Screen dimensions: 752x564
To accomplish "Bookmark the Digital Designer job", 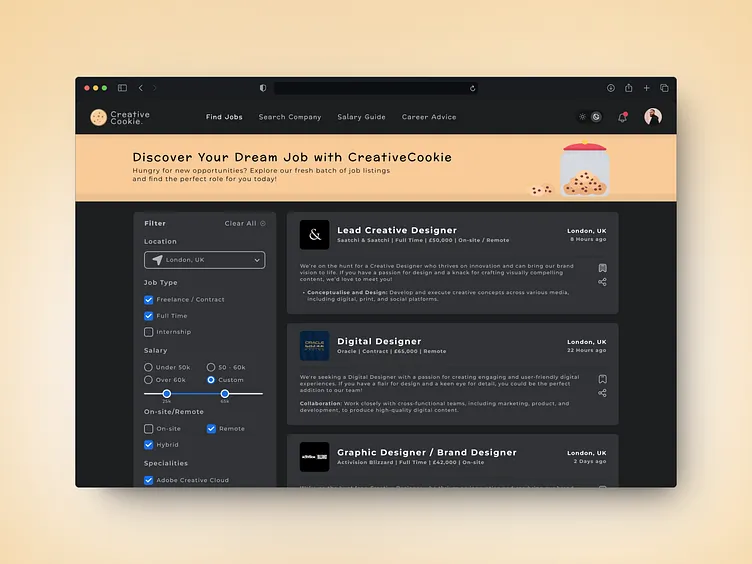I will (602, 379).
